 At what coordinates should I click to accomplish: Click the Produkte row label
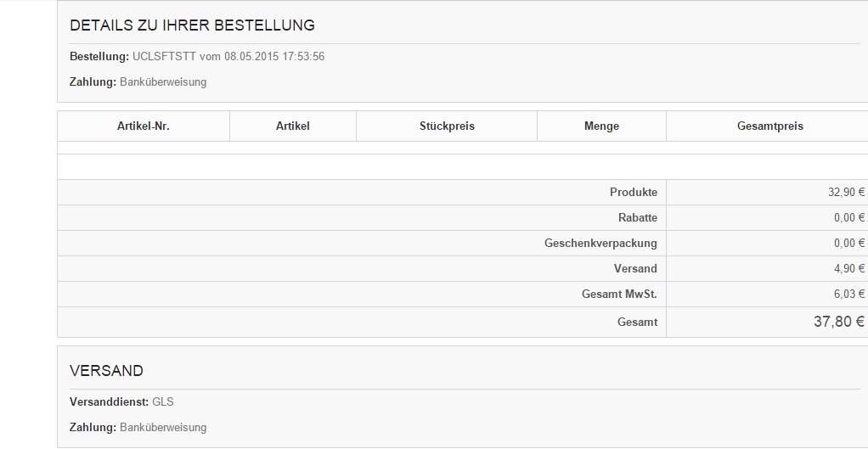pos(633,193)
